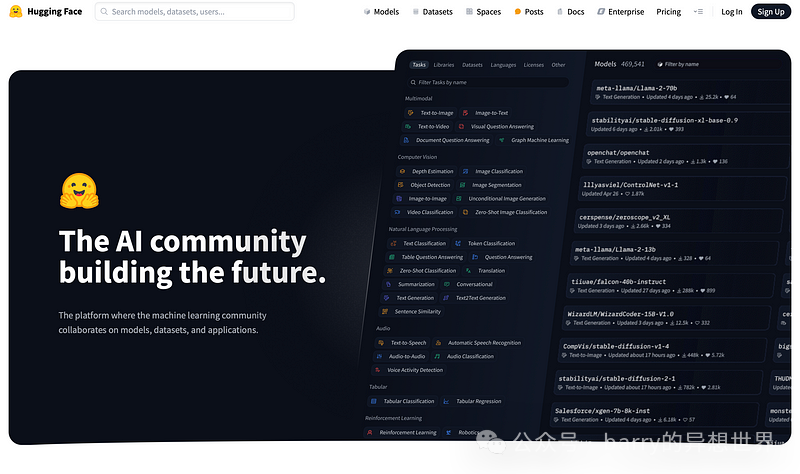
Task: Select the Image Classification task icon
Action: [465, 171]
